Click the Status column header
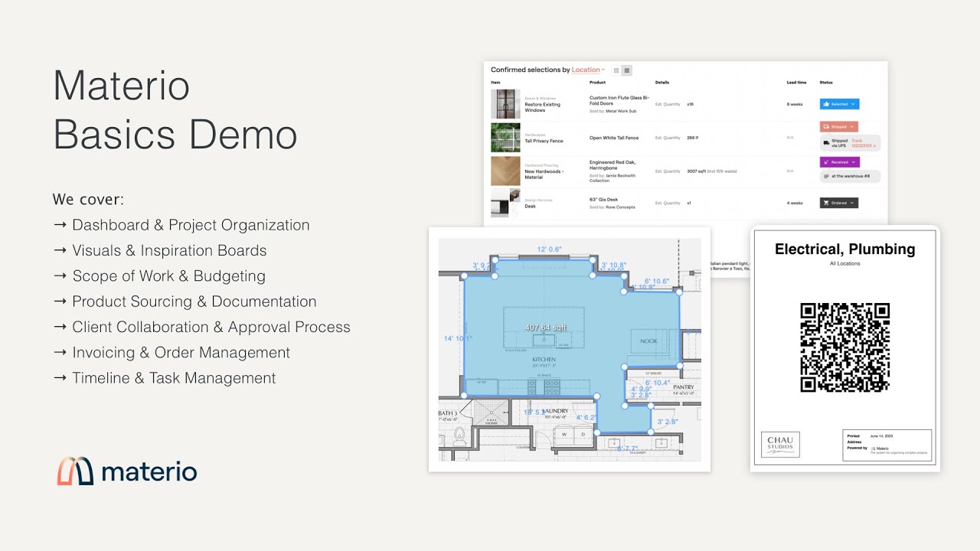980x551 pixels. (x=826, y=83)
